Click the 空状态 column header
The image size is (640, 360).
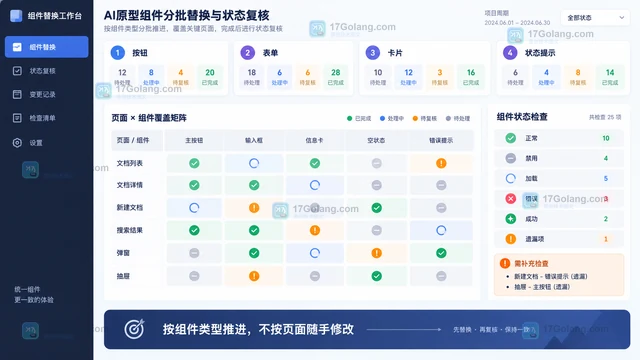pyautogui.click(x=376, y=140)
